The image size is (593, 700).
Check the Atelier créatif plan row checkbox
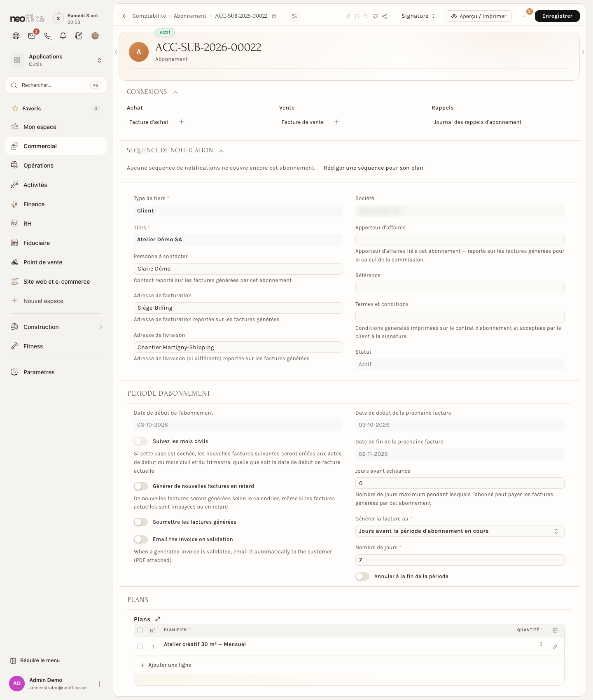140,646
